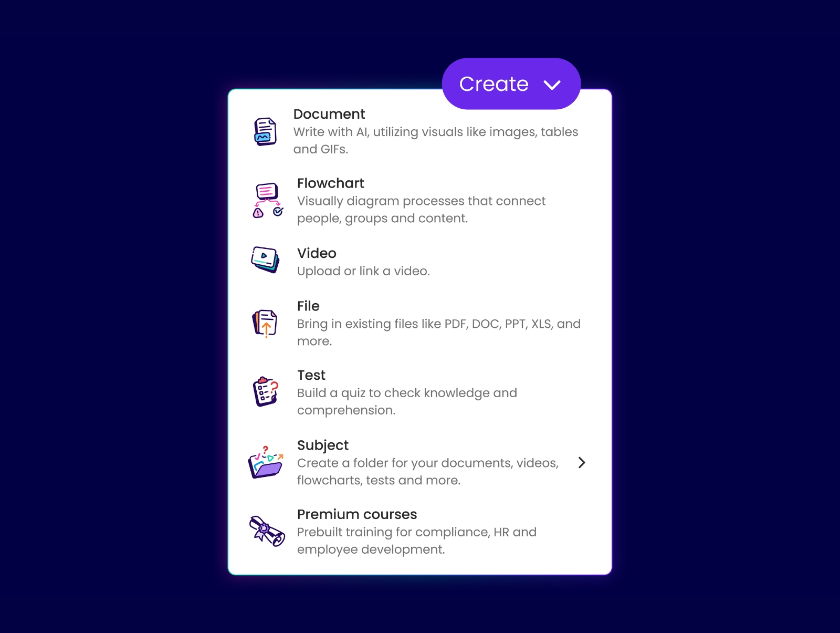Choose the Test menu heading
Screen dimensions: 840x633
pos(311,375)
